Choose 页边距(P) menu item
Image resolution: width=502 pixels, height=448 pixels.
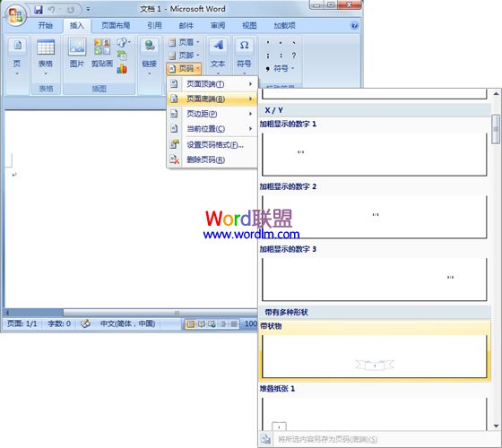point(212,114)
